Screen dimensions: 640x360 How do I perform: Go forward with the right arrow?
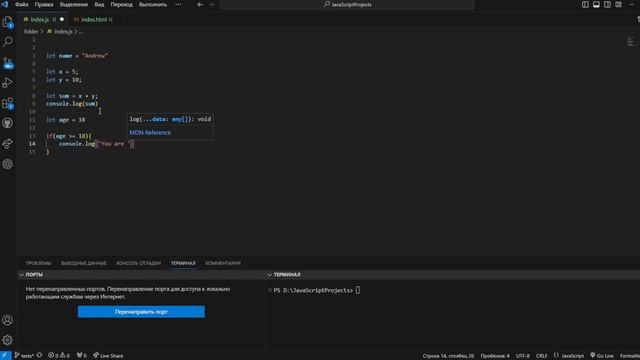pos(211,4)
